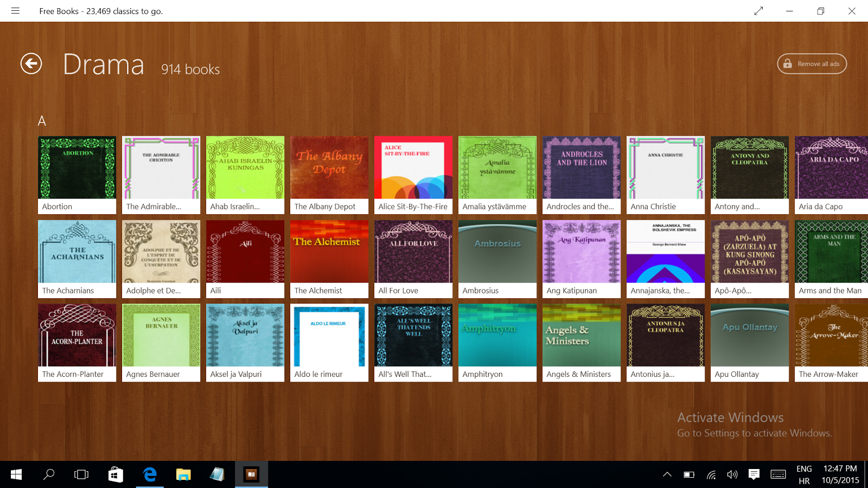Open the Abortion book
Screen dimensions: 868x488
[77, 175]
